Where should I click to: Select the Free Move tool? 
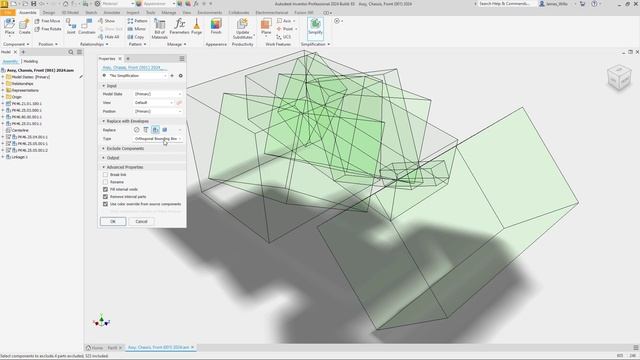pyautogui.click(x=48, y=21)
